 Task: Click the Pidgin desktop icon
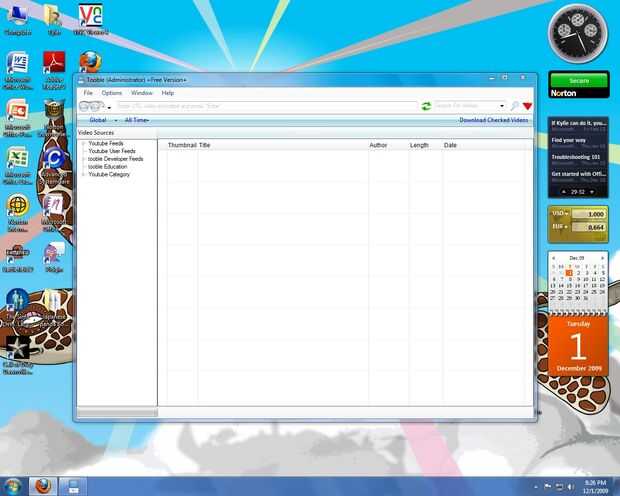(x=54, y=257)
